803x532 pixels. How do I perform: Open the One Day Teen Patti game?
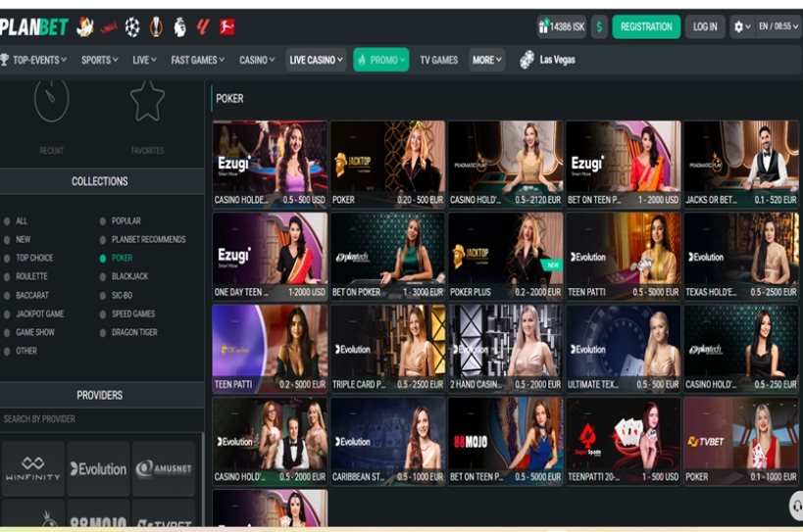(x=270, y=257)
